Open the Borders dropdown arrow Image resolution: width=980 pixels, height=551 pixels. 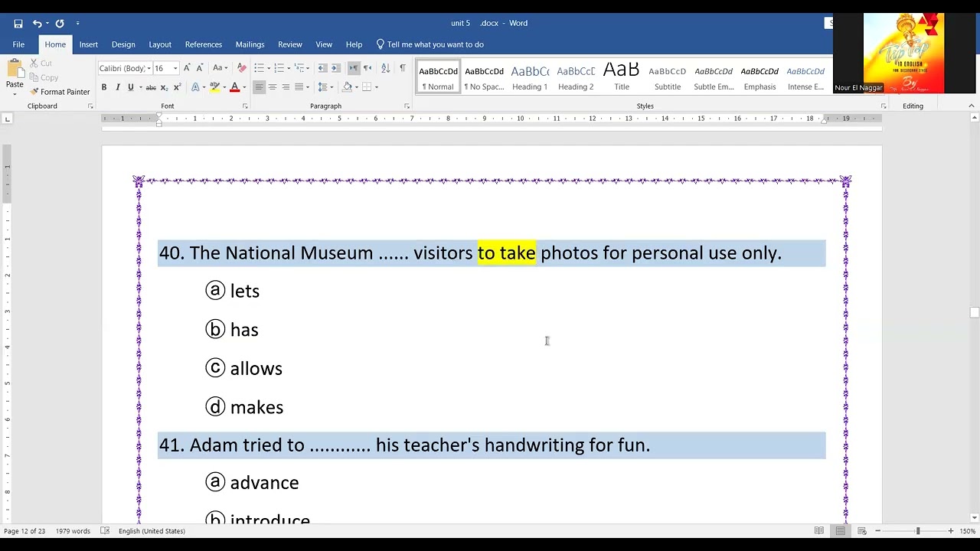pos(377,87)
